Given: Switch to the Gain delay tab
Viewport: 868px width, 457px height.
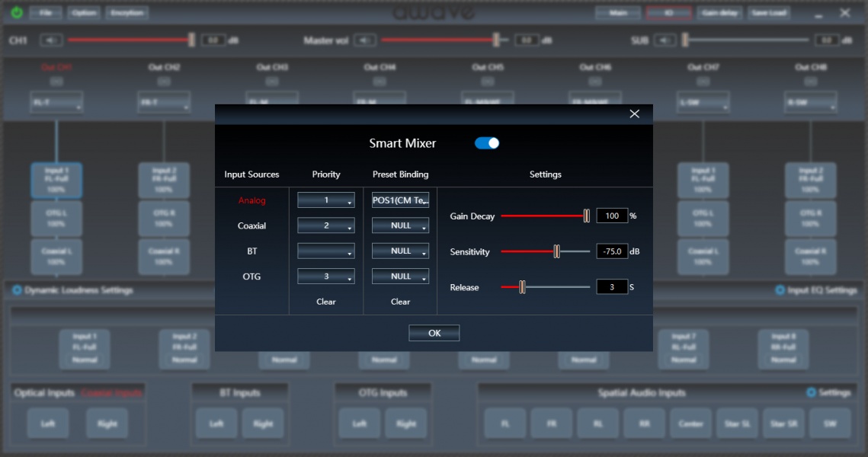Looking at the screenshot, I should [x=720, y=13].
